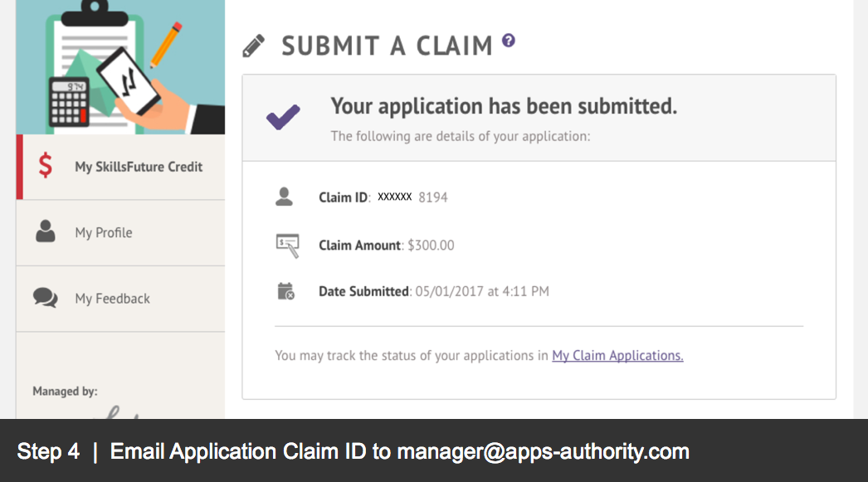Screen dimensions: 868x482
Task: Open My SkillsFuture Credit menu item
Action: point(120,167)
